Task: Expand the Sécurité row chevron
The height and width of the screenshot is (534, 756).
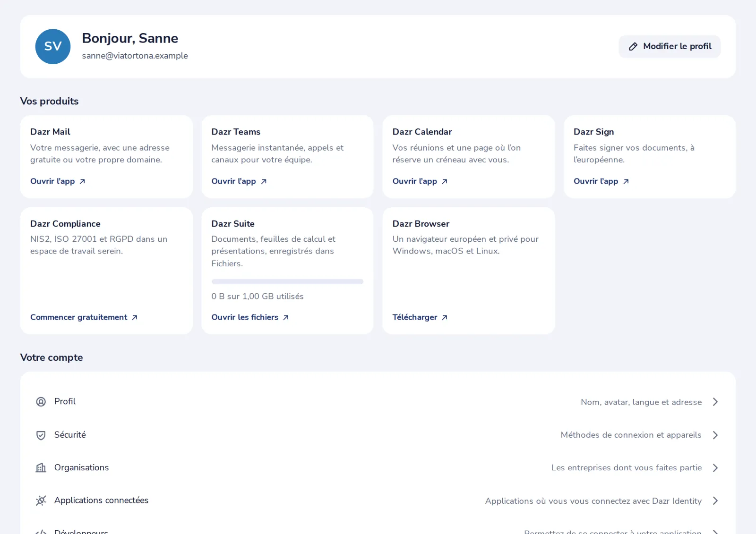Action: pyautogui.click(x=715, y=435)
